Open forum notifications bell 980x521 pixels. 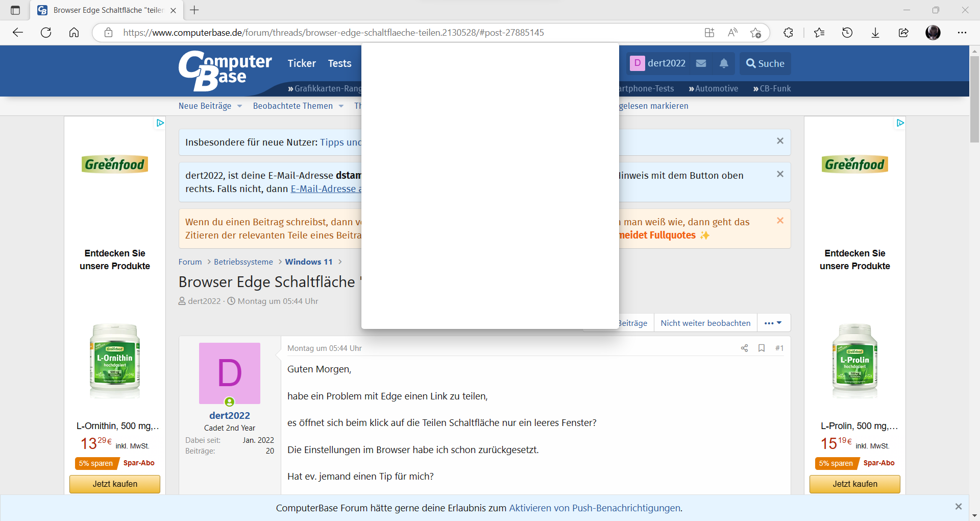724,63
